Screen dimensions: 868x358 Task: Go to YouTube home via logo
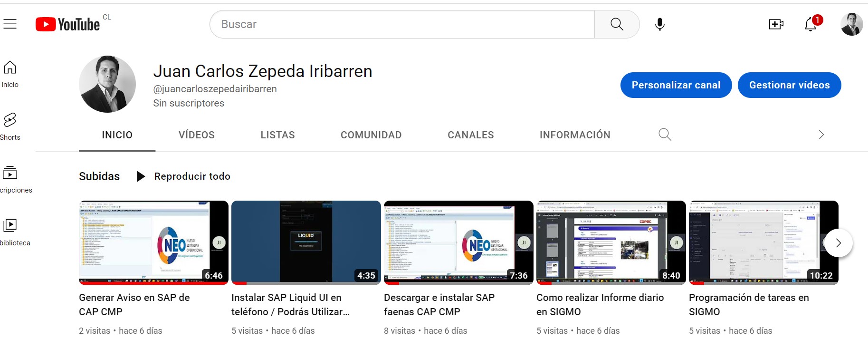click(x=68, y=24)
